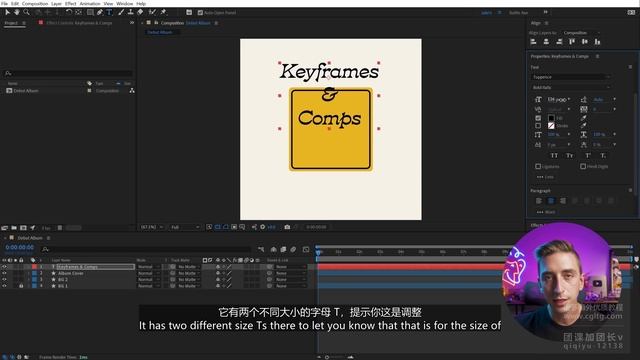Right-align paragraph text

coord(563,201)
